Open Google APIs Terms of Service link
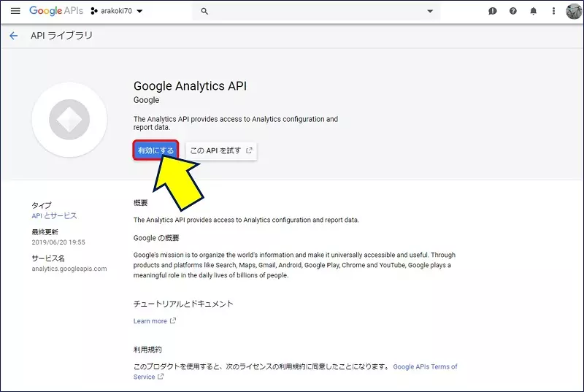The image size is (584, 392). [x=296, y=372]
